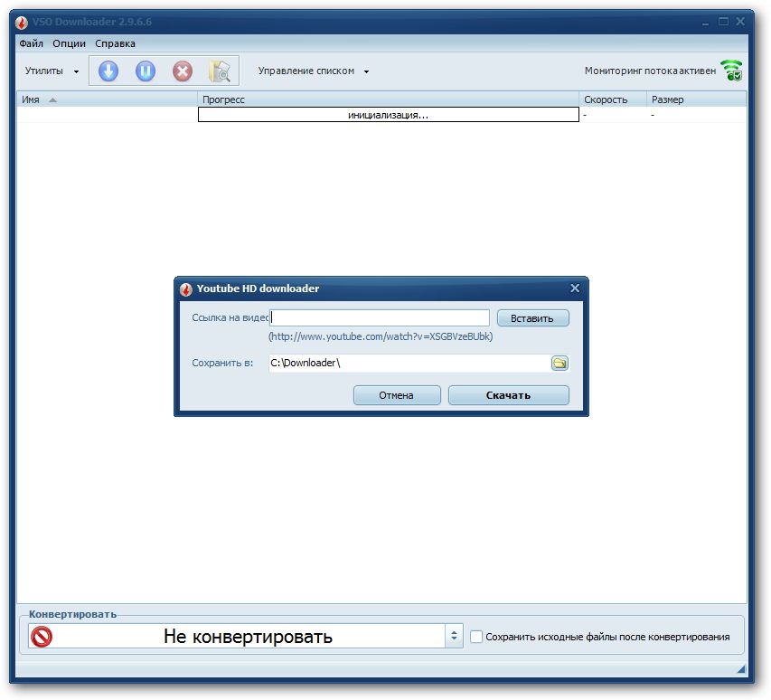Click the blue pause toolbar icon
The width and height of the screenshot is (771, 700).
click(145, 71)
